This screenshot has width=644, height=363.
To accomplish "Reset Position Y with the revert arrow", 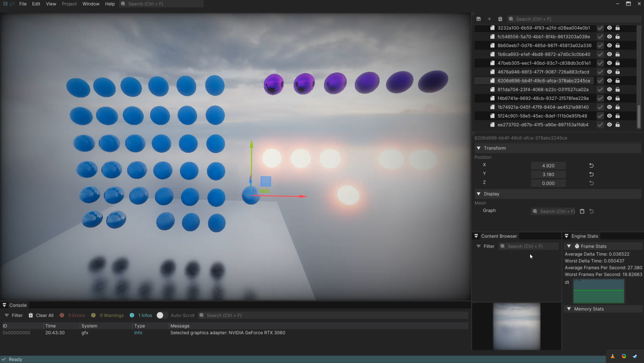I will point(591,174).
